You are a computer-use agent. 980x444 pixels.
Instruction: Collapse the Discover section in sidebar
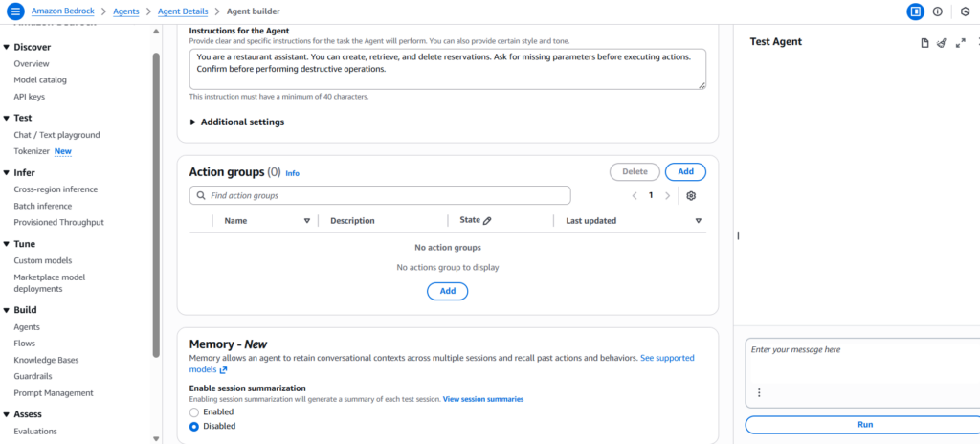point(7,47)
